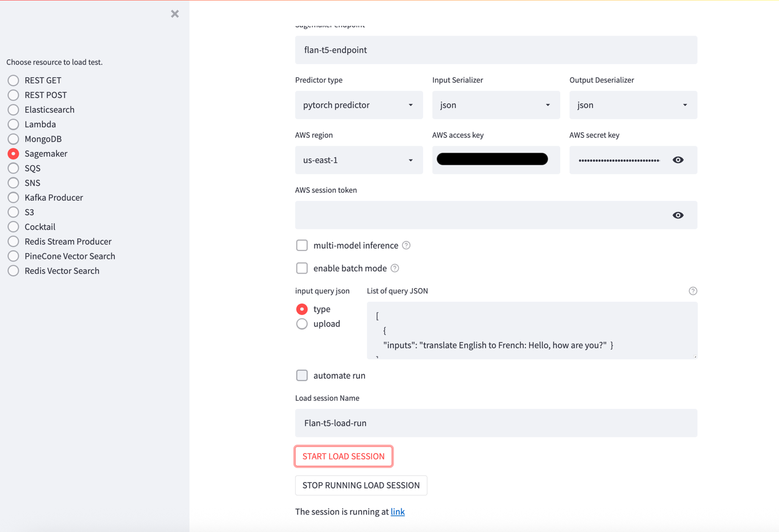Select the Sagemaker radio button indicator
Image resolution: width=779 pixels, height=532 pixels.
coord(13,153)
